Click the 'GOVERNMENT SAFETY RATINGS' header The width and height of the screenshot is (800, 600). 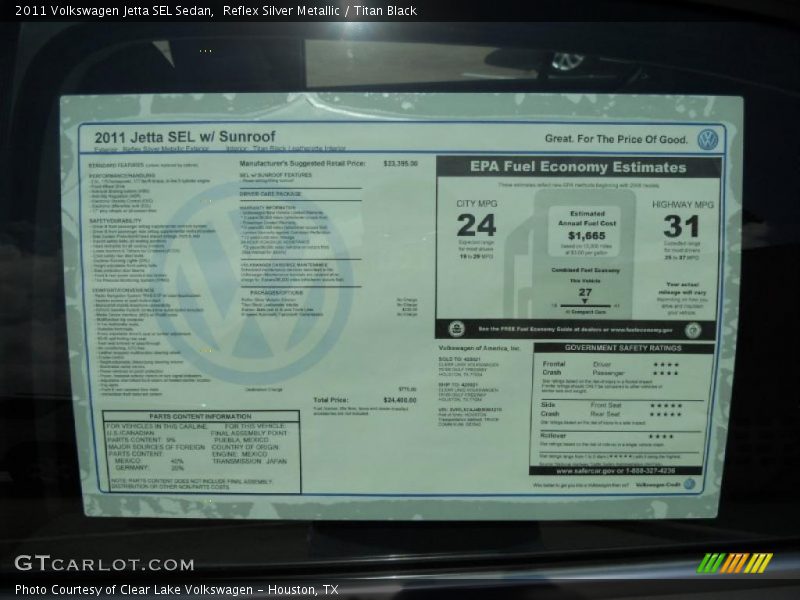click(x=623, y=348)
